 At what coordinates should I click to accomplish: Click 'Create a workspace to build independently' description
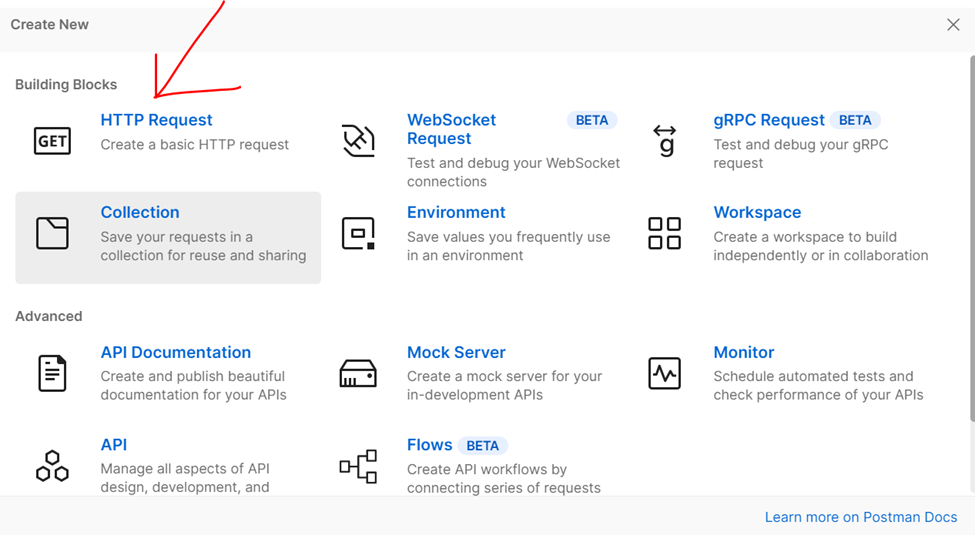click(821, 246)
